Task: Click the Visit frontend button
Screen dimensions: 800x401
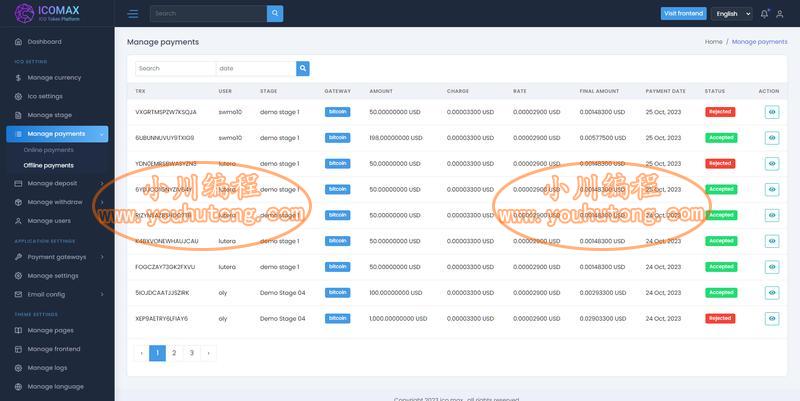Action: coord(683,14)
